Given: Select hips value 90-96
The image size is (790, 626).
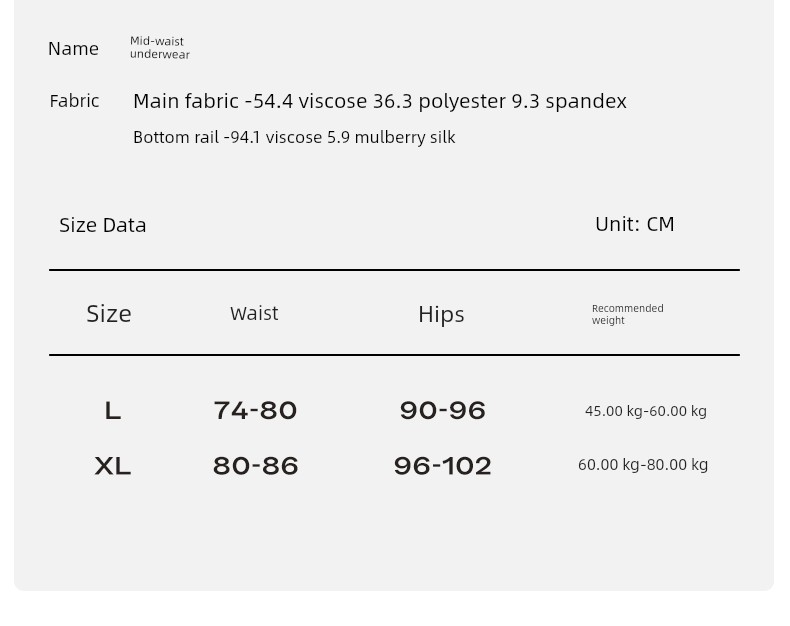Looking at the screenshot, I should (443, 410).
